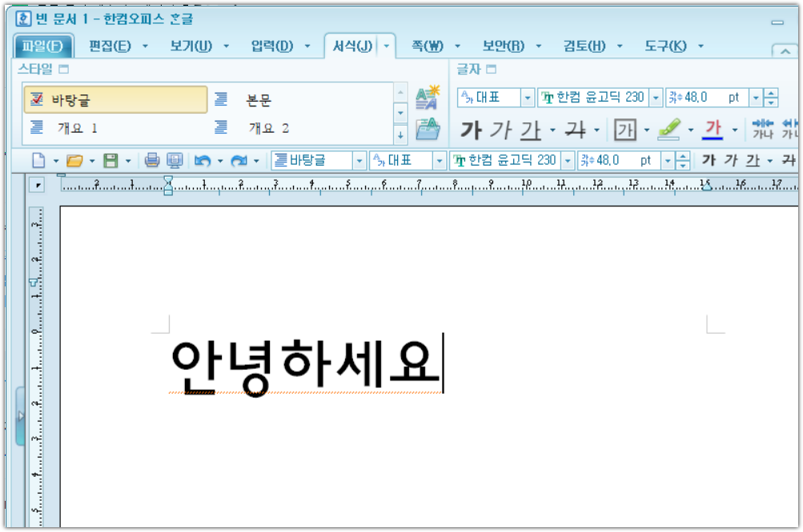The height and width of the screenshot is (532, 803).
Task: Toggle bold in the lower toolbar
Action: (x=709, y=161)
